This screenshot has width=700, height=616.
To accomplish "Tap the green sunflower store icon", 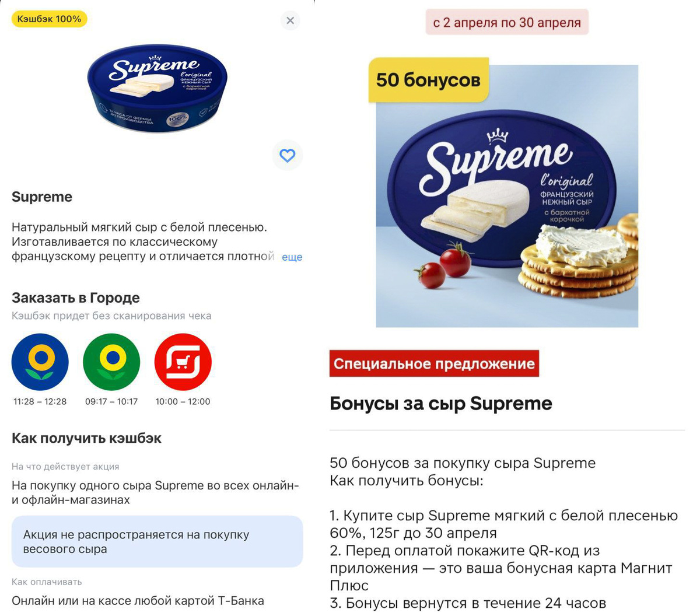I will 111,362.
